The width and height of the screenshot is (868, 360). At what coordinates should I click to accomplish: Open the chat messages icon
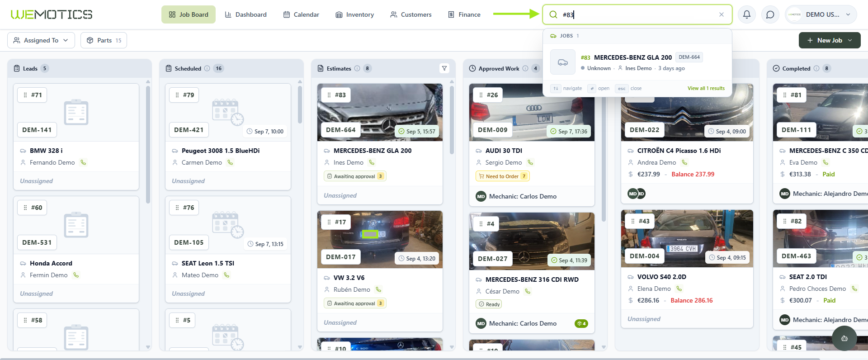[770, 14]
